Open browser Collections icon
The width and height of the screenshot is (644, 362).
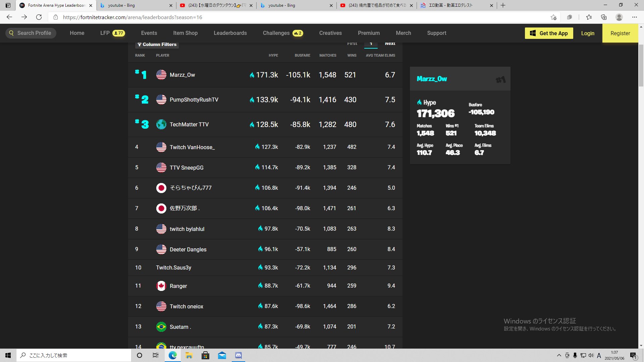click(x=604, y=17)
